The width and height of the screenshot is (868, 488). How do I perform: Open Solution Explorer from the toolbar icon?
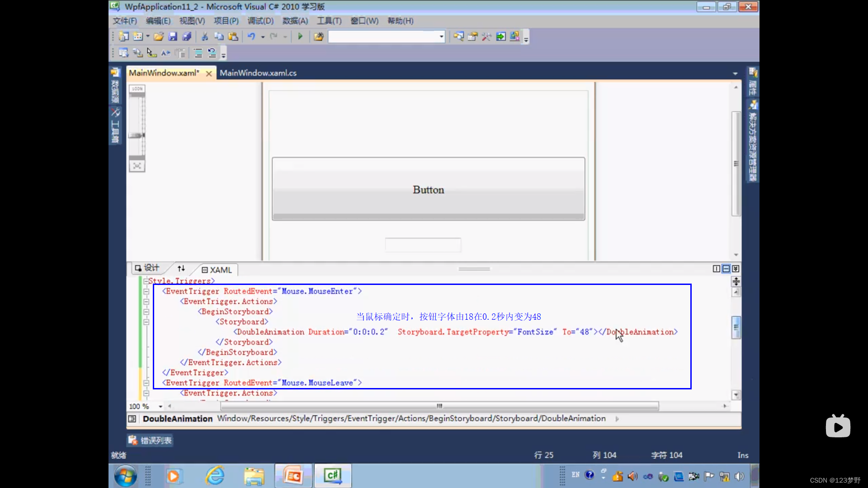[458, 37]
